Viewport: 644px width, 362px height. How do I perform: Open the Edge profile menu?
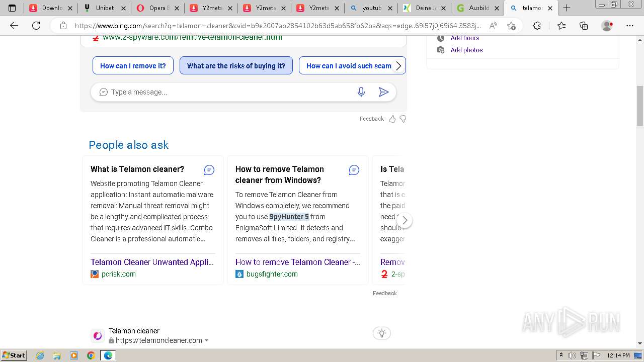(x=607, y=26)
